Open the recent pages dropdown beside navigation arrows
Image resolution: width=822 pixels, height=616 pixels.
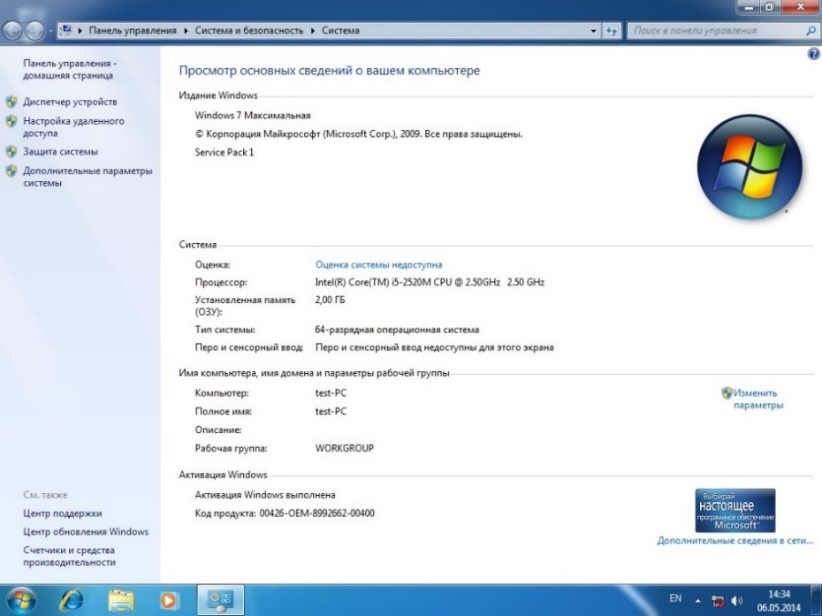point(51,30)
